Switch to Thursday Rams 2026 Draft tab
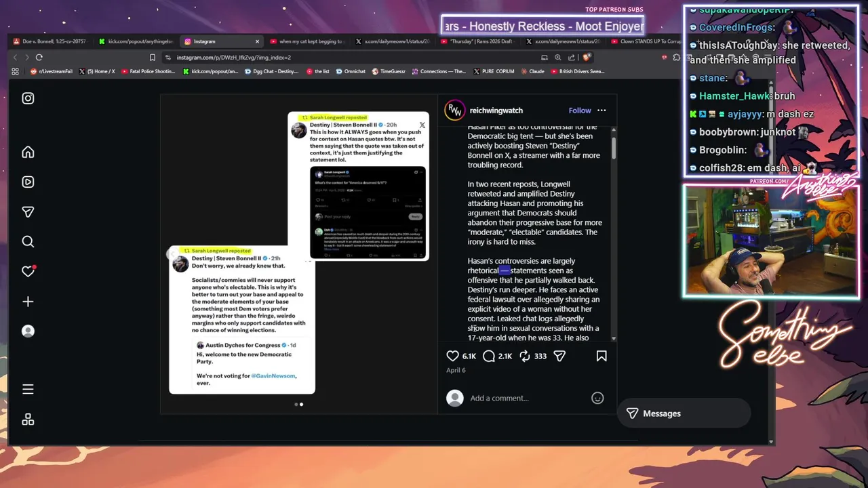This screenshot has height=488, width=868. (478, 41)
